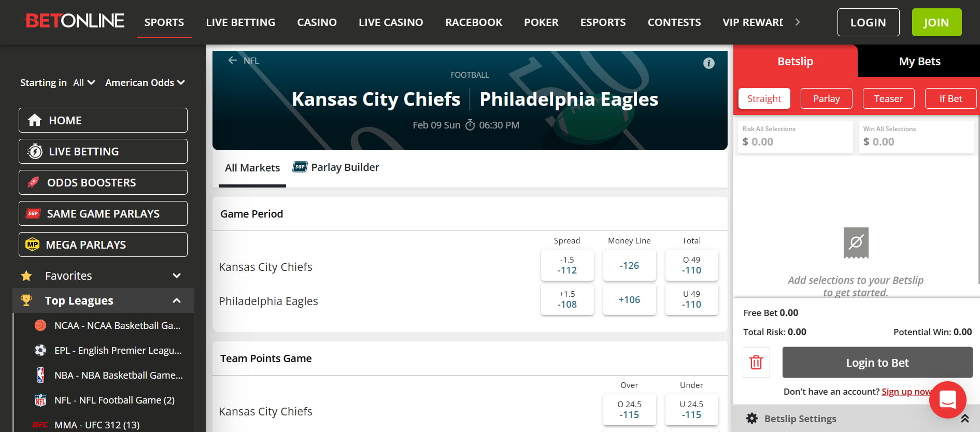Viewport: 980px width, 432px height.
Task: Open the RACEBOOK section
Action: pos(474,22)
